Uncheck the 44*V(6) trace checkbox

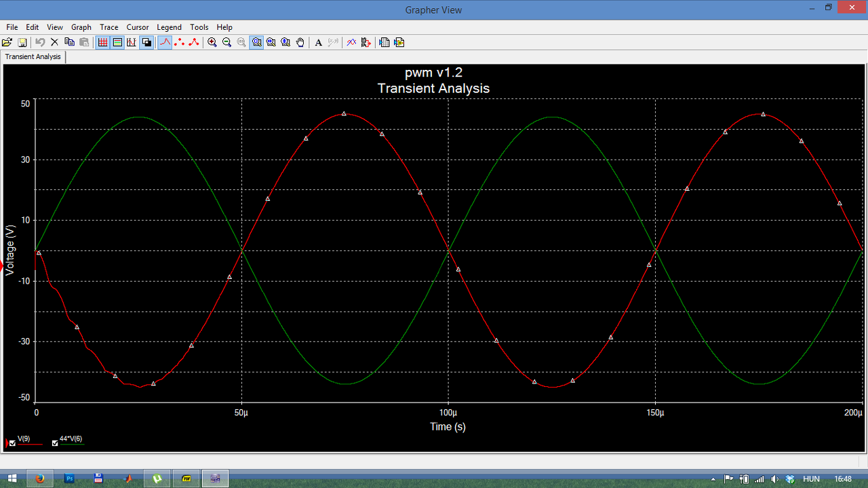point(55,443)
